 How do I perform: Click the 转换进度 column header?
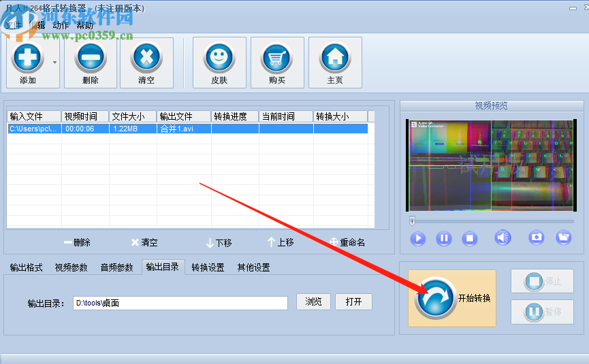[235, 116]
